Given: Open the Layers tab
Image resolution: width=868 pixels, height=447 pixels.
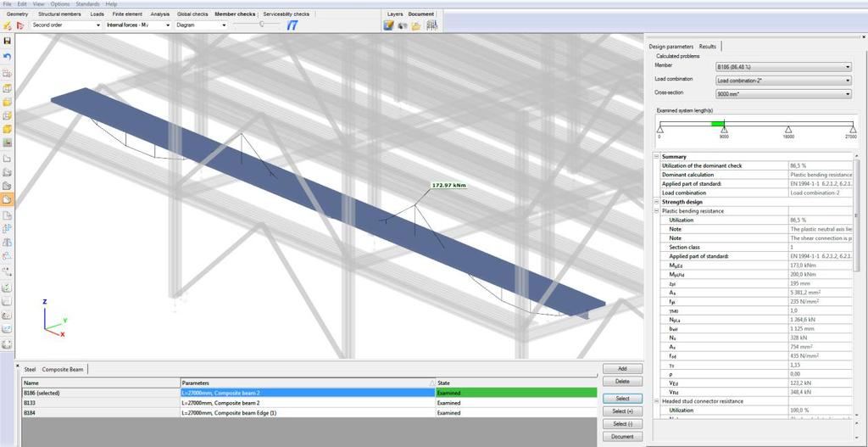Looking at the screenshot, I should coord(395,14).
